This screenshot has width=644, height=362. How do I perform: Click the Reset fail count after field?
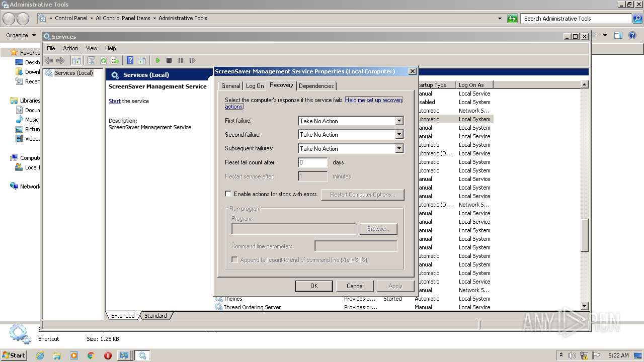coord(312,162)
